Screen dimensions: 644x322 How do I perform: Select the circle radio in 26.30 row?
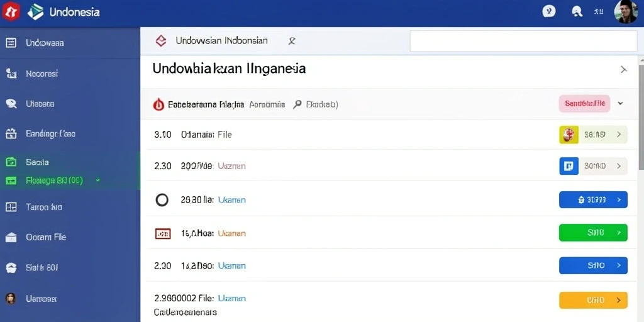pyautogui.click(x=162, y=200)
